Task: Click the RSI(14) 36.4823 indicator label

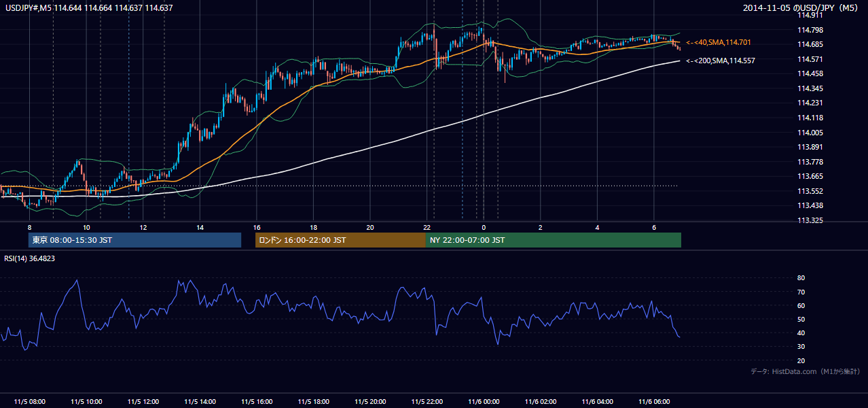Action: pyautogui.click(x=30, y=258)
